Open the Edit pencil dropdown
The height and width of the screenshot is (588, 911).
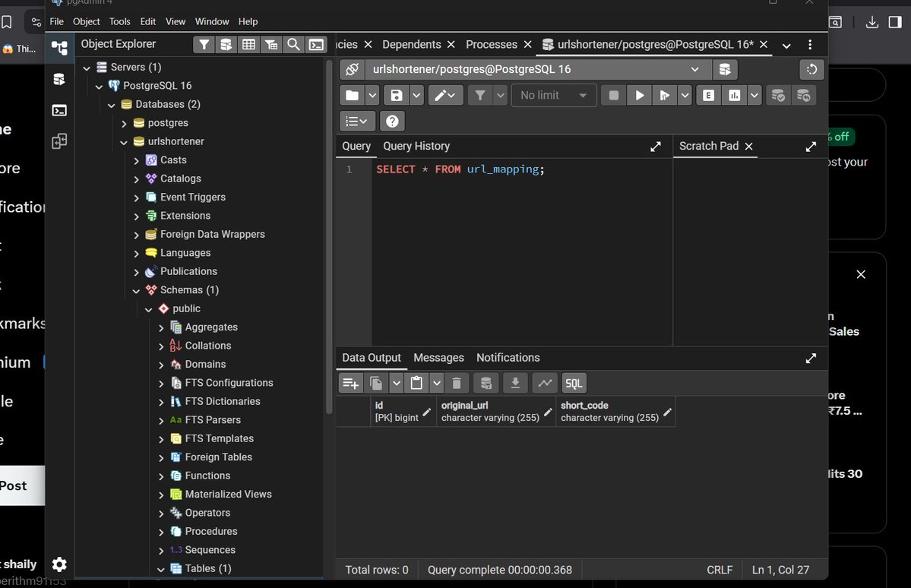[446, 95]
